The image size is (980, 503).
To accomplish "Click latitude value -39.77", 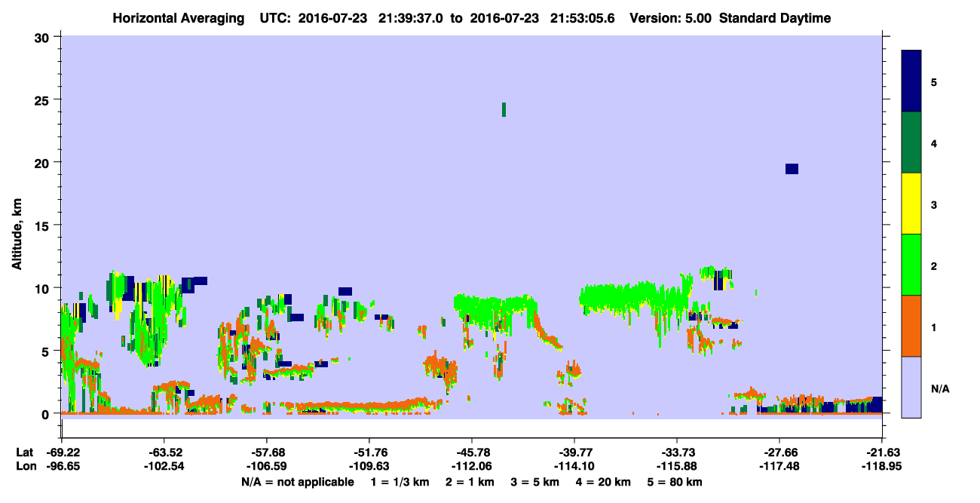I will (x=574, y=452).
